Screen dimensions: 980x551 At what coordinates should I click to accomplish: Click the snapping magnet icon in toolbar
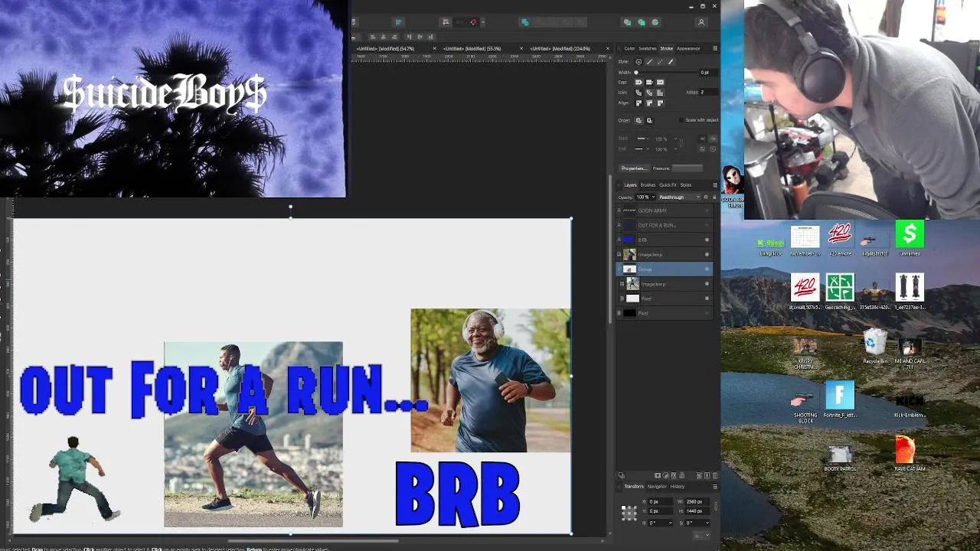pos(473,22)
